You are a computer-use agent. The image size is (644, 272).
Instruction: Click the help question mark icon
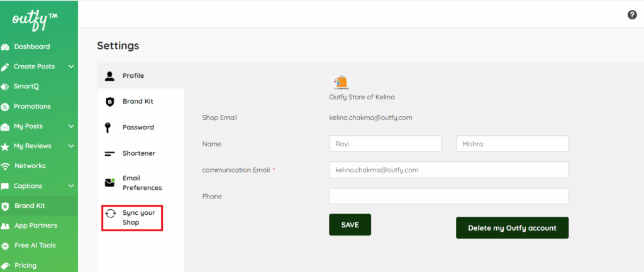coord(632,15)
